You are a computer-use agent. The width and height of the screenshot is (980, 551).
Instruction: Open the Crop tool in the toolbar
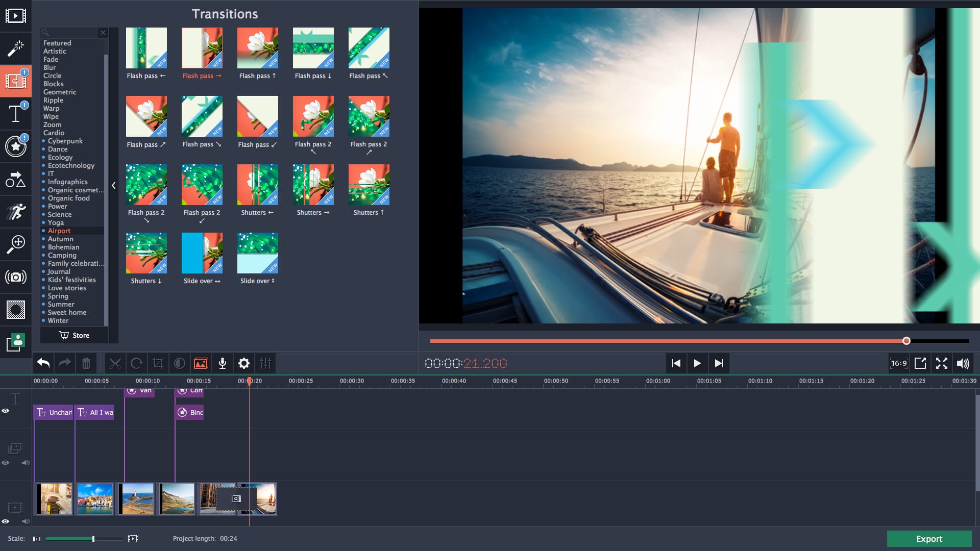(x=158, y=363)
